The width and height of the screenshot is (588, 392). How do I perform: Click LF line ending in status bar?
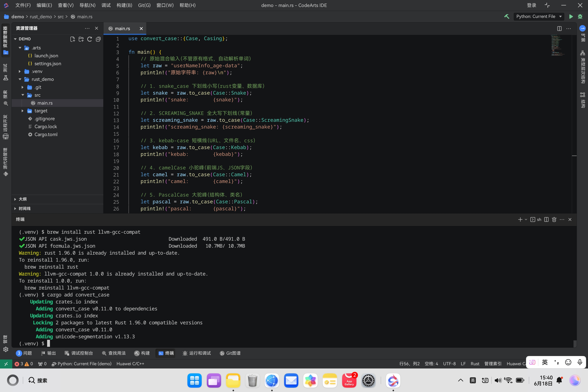[x=463, y=364]
